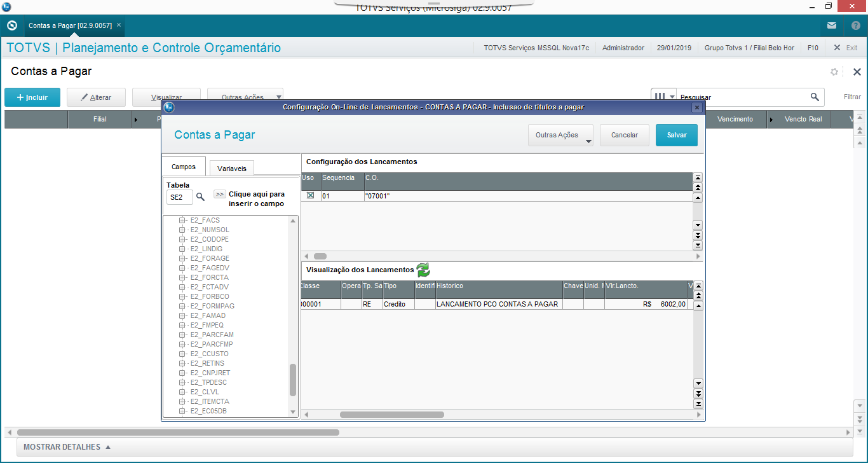Page down in Visualização dos Lancamentos grid

point(698,394)
